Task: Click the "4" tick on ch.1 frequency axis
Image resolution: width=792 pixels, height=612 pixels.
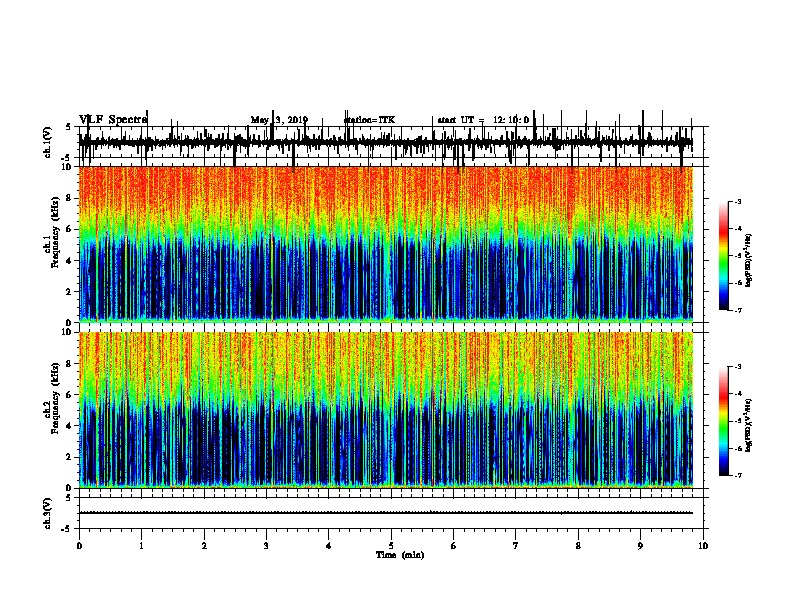Action: pos(71,261)
